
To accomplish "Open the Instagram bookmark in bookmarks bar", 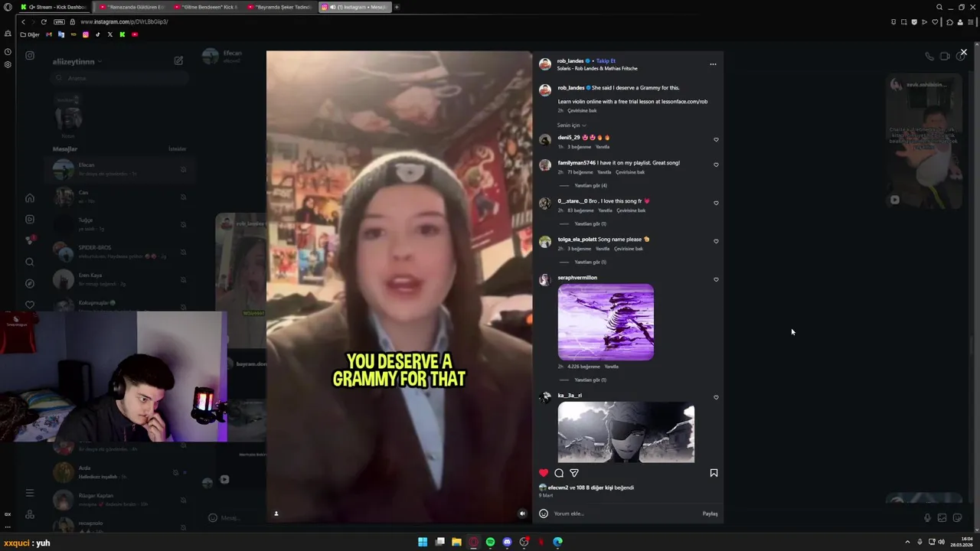I will pos(85,34).
